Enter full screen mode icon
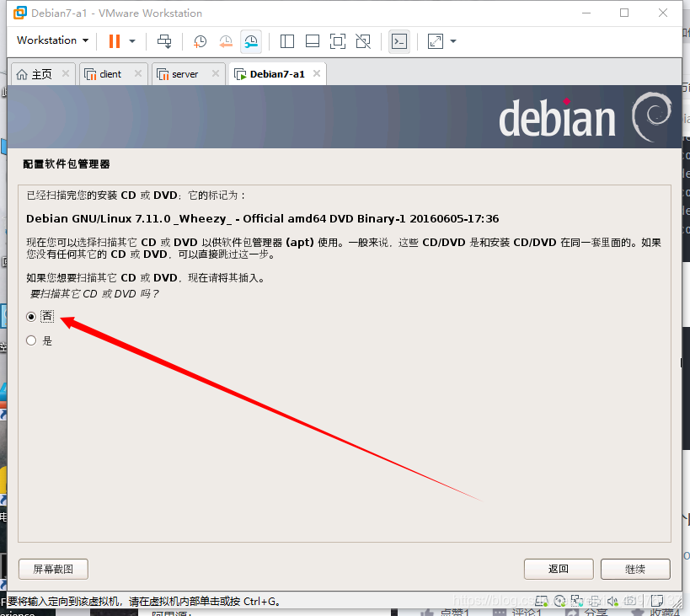Image resolution: width=690 pixels, height=616 pixels. (338, 41)
